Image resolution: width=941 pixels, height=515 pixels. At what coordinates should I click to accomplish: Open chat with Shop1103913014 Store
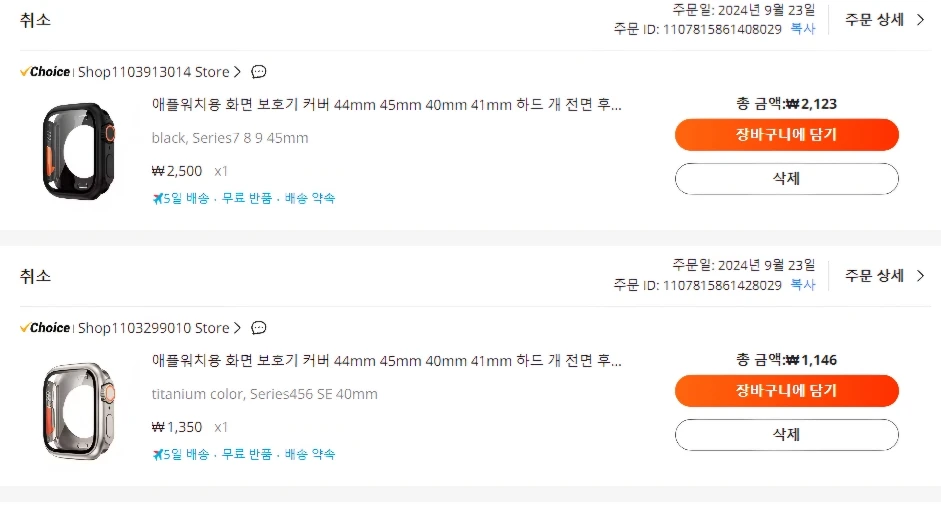coord(259,72)
